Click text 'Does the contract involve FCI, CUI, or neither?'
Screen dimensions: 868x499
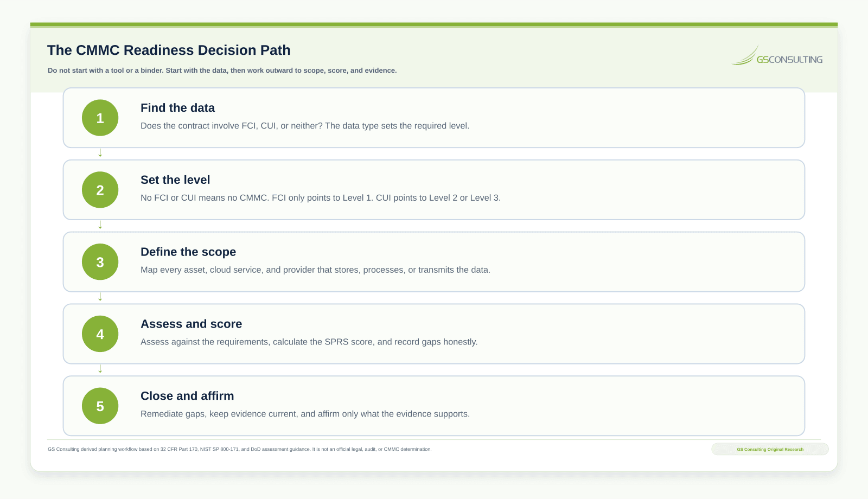[x=232, y=126]
